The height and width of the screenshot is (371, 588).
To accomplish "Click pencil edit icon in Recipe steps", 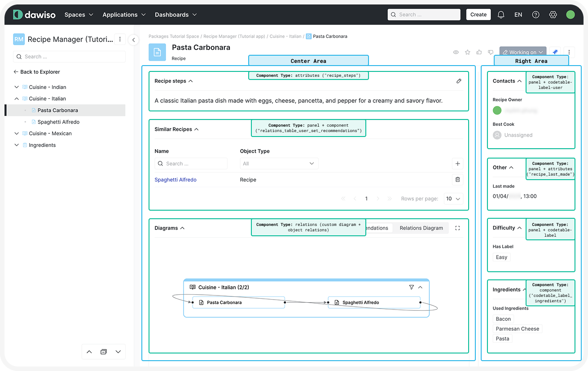I will (459, 81).
